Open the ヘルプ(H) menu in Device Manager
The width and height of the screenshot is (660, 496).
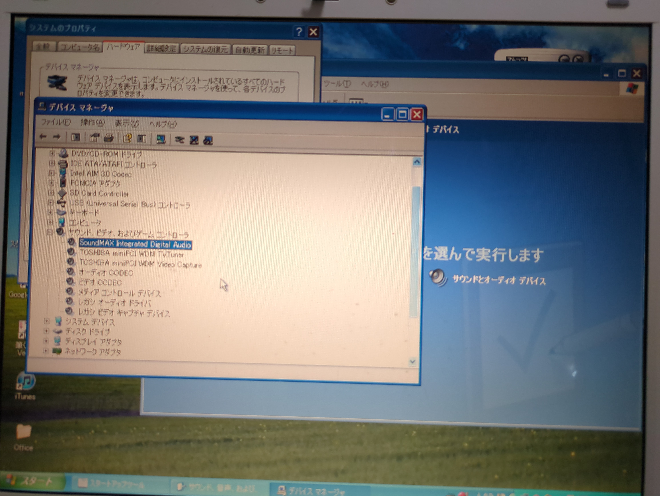pos(163,125)
